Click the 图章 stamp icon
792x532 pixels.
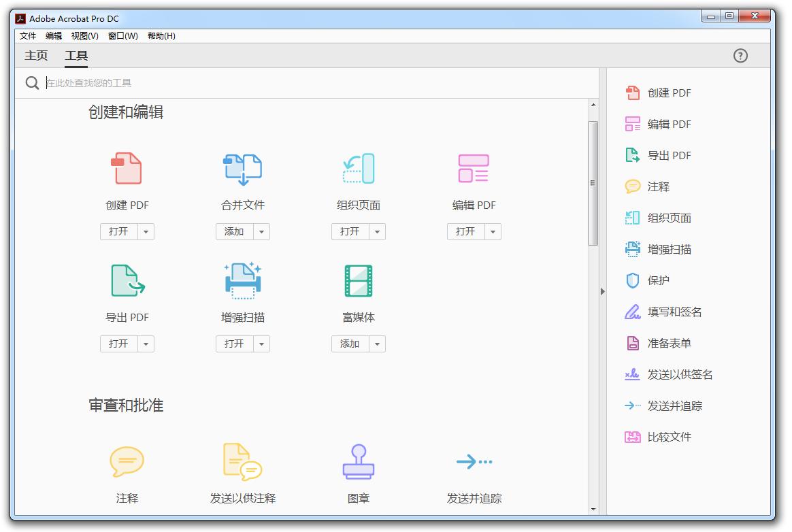coord(359,462)
